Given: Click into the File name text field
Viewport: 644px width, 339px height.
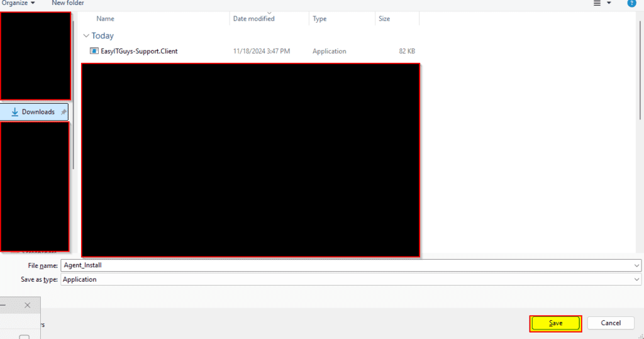Looking at the screenshot, I should [x=346, y=265].
